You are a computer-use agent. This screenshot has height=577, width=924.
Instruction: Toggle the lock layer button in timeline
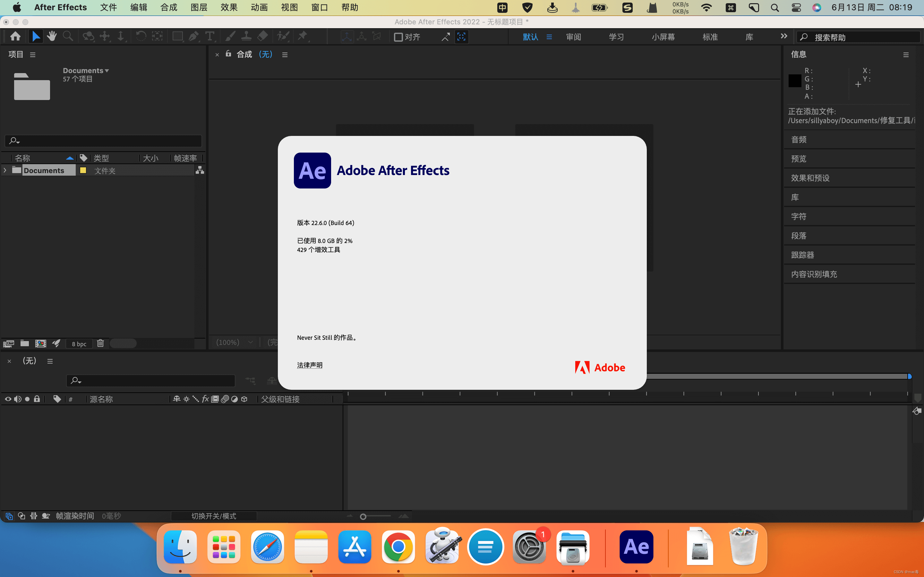click(x=37, y=399)
